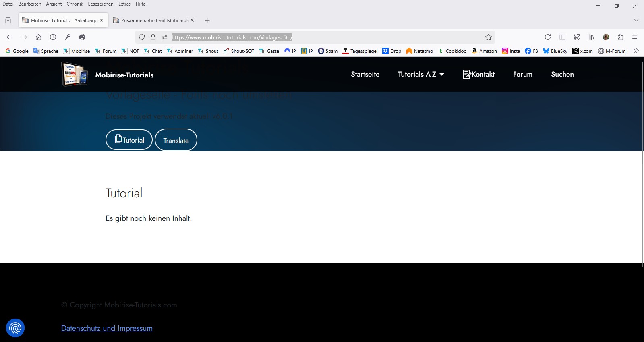Image resolution: width=644 pixels, height=342 pixels.
Task: Open the Amazon bookmark
Action: tap(484, 51)
